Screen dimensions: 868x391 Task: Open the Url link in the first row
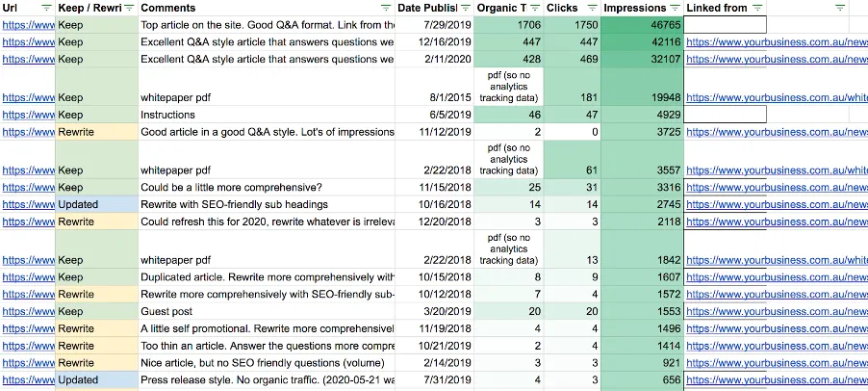coord(28,25)
